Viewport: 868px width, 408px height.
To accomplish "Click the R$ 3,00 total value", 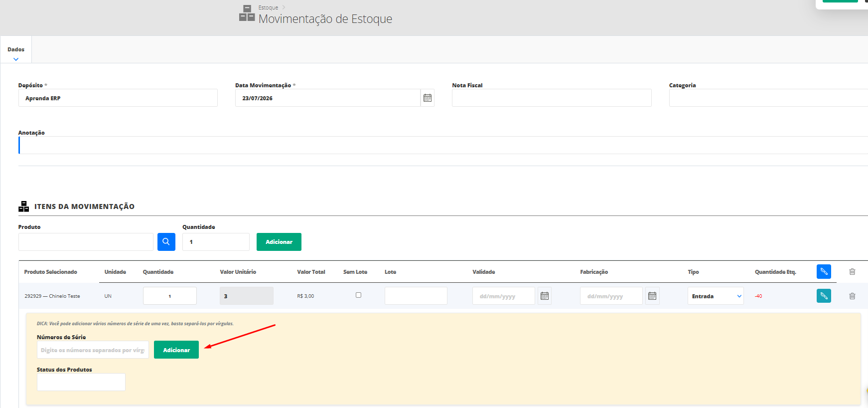I will pos(305,296).
